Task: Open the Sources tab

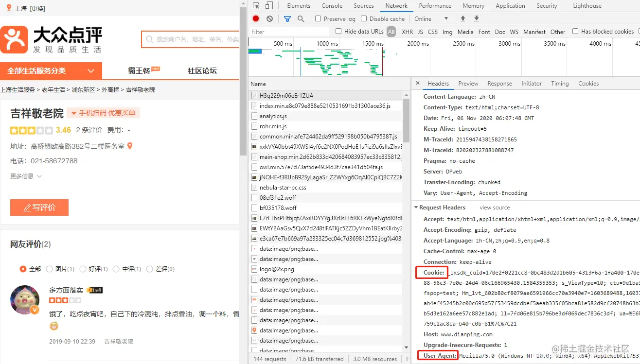Action: click(x=364, y=6)
